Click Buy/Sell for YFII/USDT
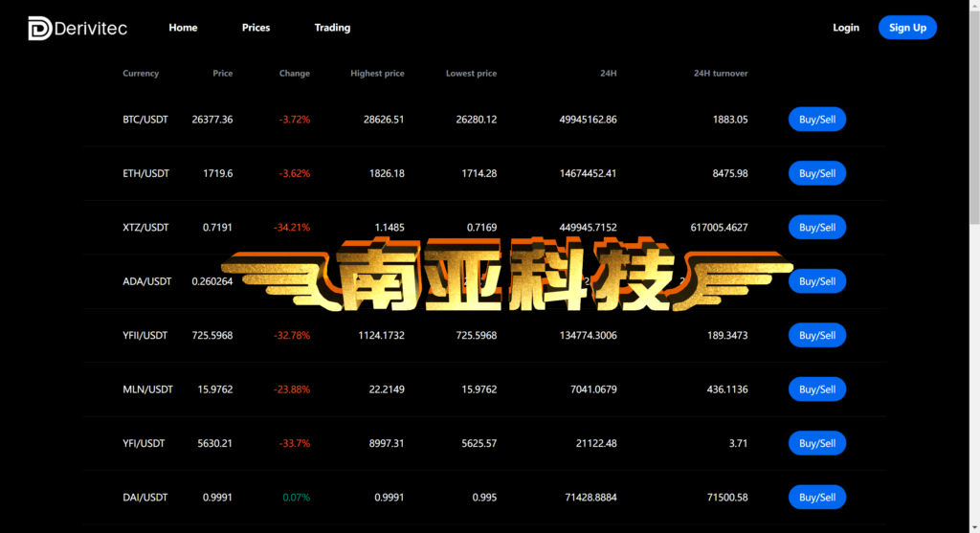This screenshot has width=980, height=533. click(817, 336)
